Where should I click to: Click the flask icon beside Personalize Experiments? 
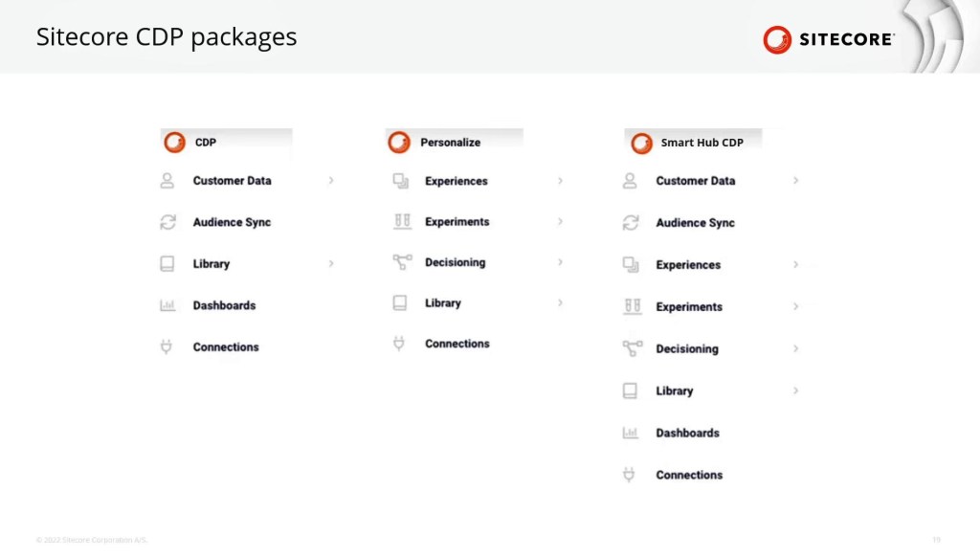pos(402,221)
